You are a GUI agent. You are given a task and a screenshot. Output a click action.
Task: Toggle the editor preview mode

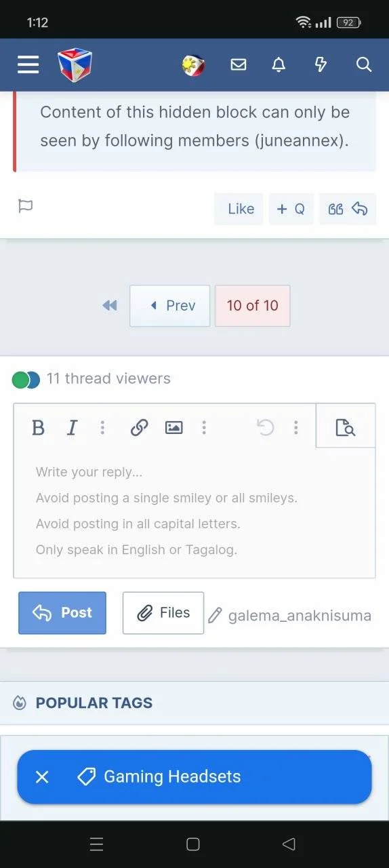click(x=346, y=427)
